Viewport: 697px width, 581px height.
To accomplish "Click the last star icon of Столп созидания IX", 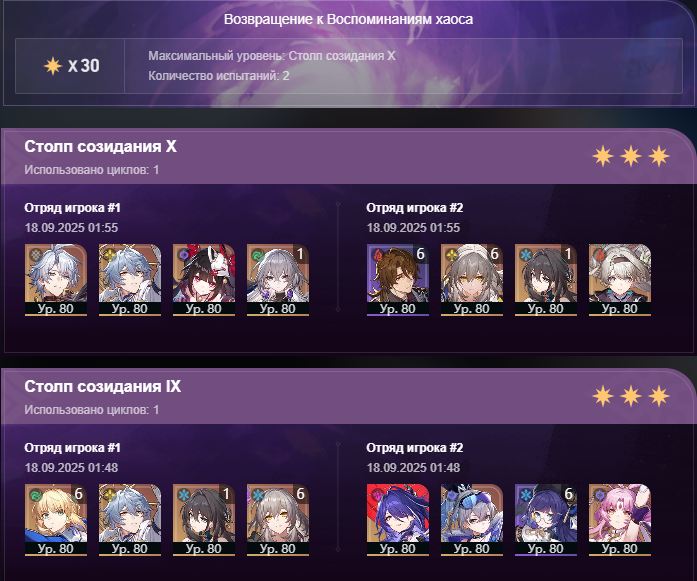I will pos(659,396).
